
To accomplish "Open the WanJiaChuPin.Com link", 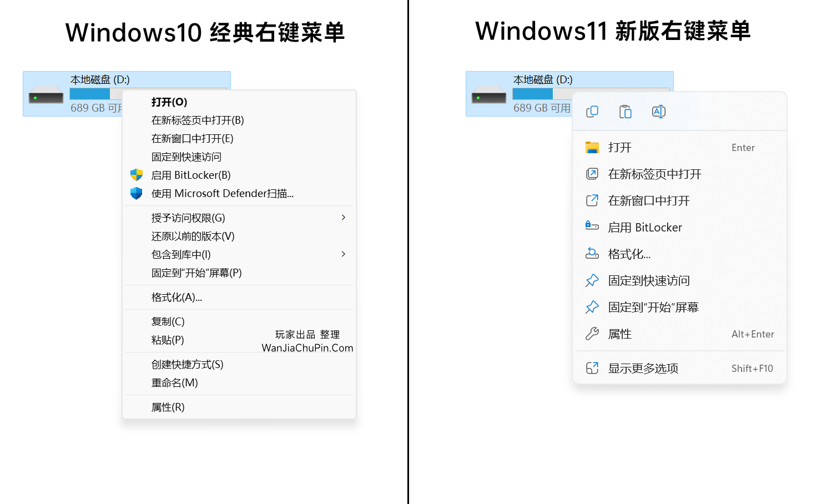I will pos(307,347).
